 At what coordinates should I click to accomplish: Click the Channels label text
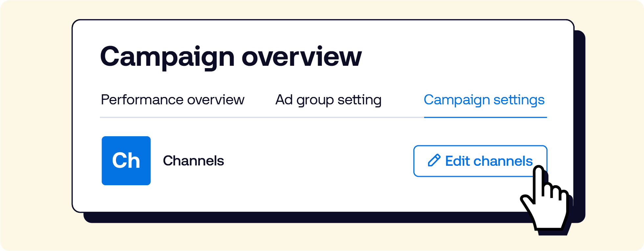[193, 161]
